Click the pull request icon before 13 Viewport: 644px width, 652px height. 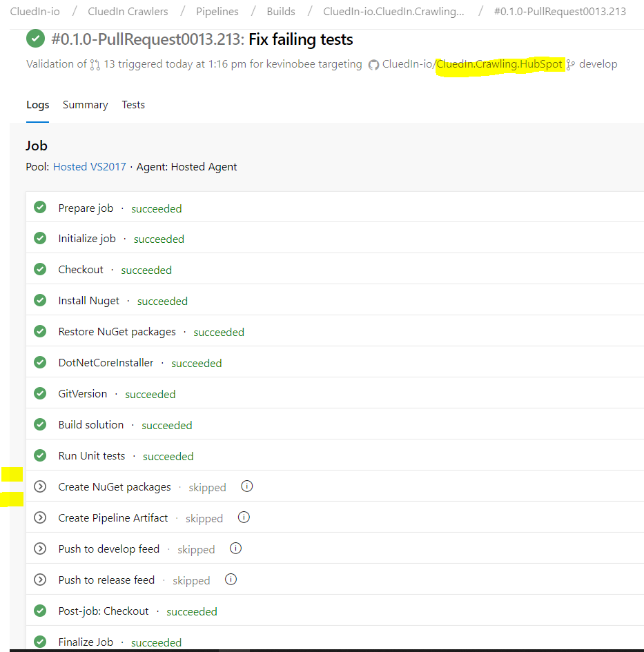point(95,64)
